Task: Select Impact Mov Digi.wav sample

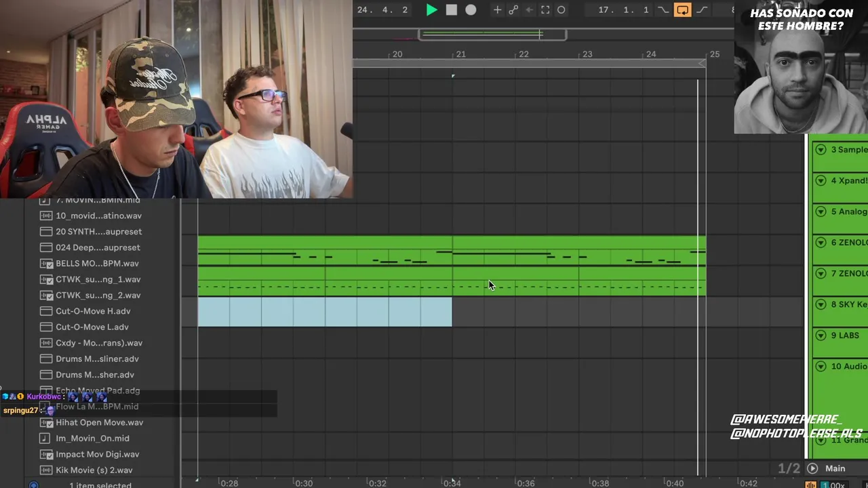Action: click(97, 454)
